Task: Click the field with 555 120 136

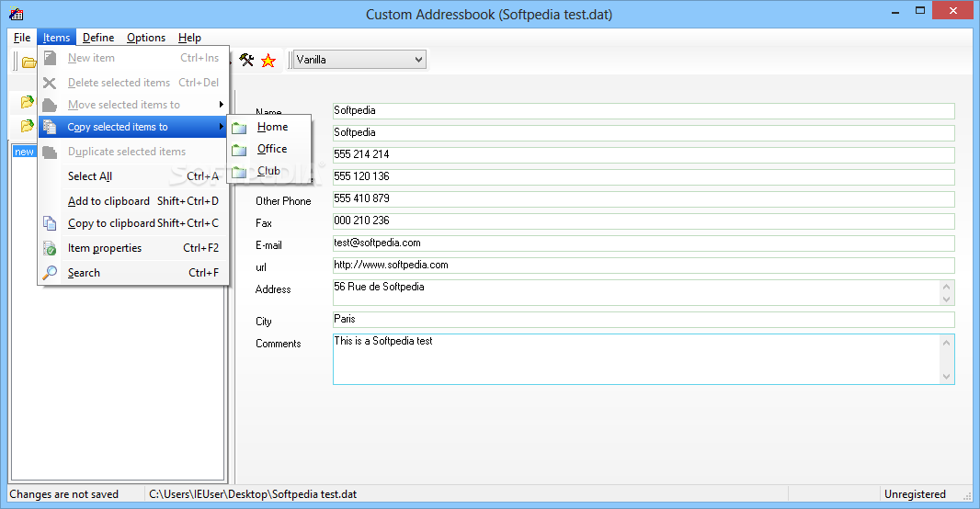Action: (644, 176)
